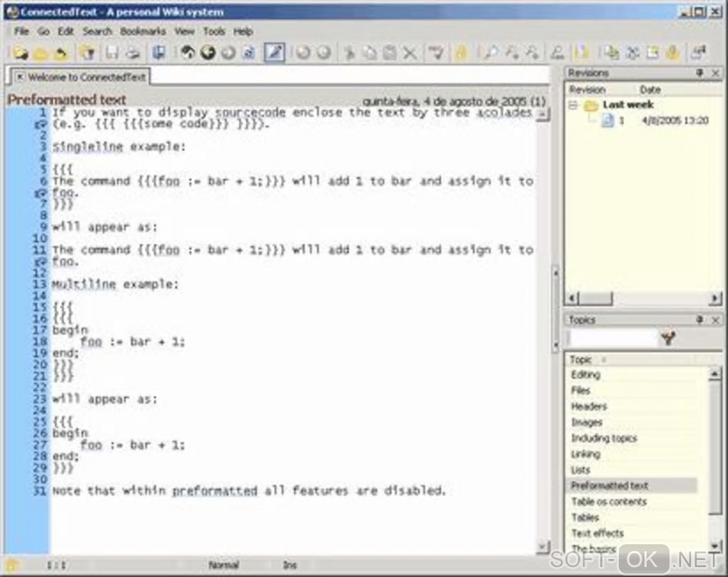This screenshot has width=728, height=577.
Task: Click the second grey circular icon after the pencil
Action: coord(323,53)
